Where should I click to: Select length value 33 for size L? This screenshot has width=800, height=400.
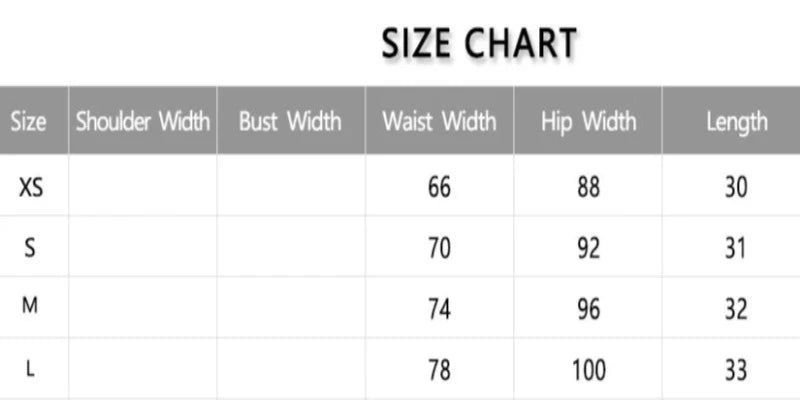(x=737, y=370)
